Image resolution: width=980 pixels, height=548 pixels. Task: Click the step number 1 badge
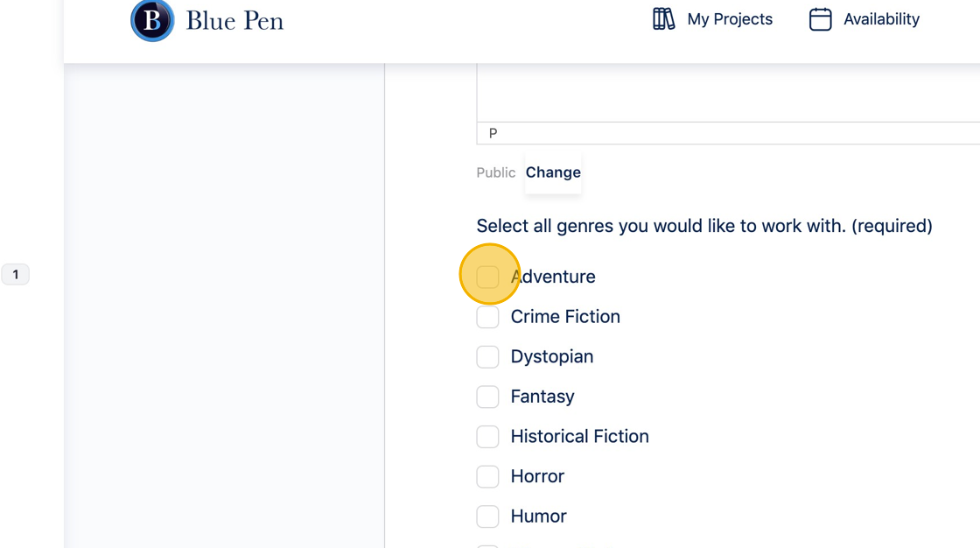coord(16,275)
